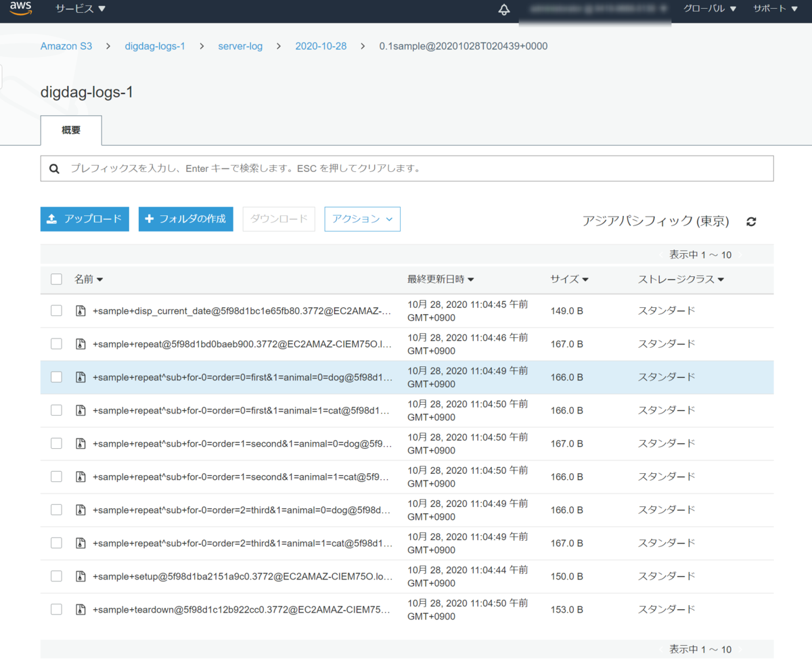Click file icon for order=1=second animal=1=cat
The image size is (812, 662).
(81, 477)
